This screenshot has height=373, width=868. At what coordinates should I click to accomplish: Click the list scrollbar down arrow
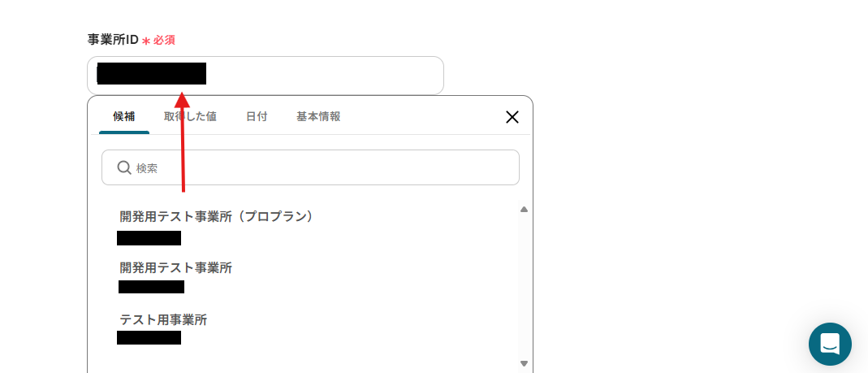[524, 363]
